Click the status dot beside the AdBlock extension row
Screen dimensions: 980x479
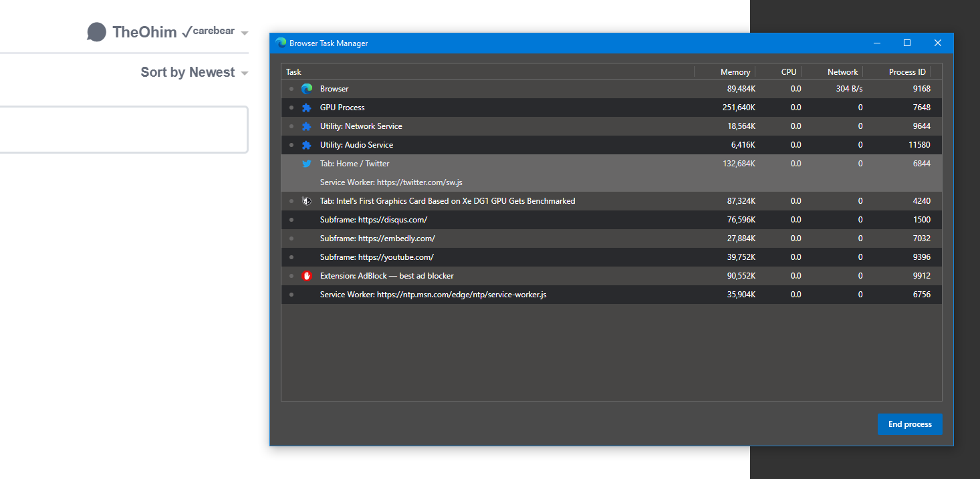pyautogui.click(x=291, y=275)
